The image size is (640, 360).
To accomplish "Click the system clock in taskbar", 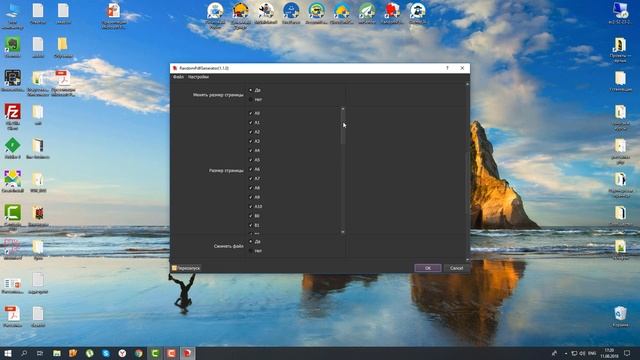I will [609, 353].
